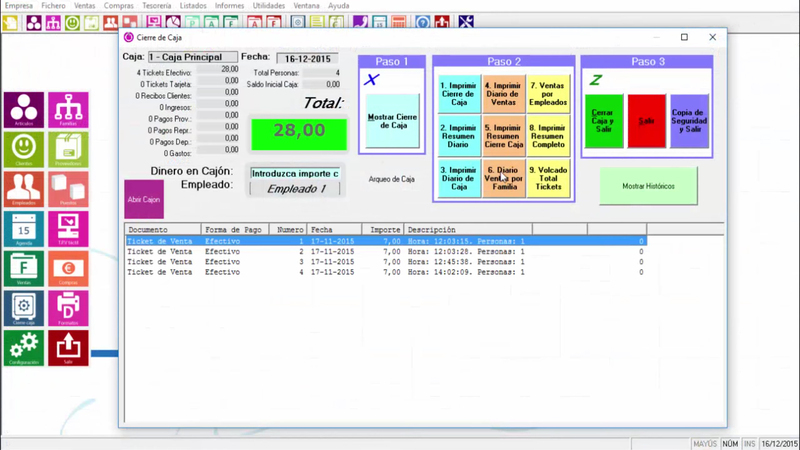Open the Puestos sidebar tile
The image size is (800, 450).
[68, 189]
